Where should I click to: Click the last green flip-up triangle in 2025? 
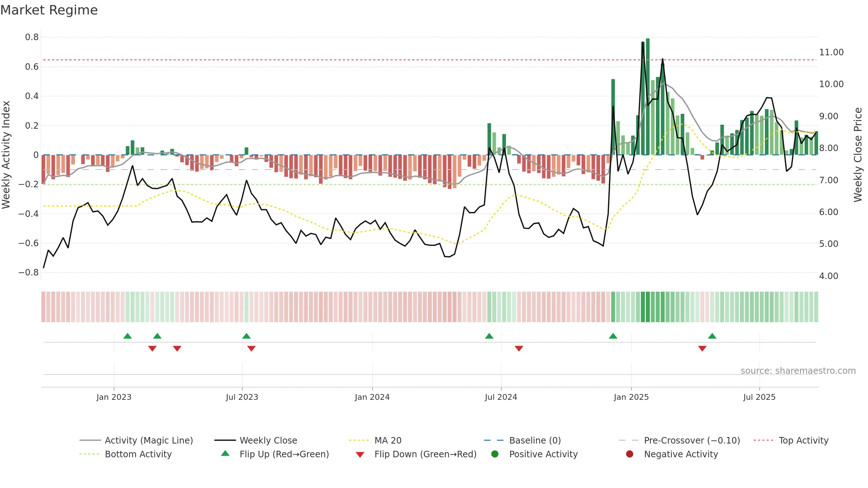click(x=712, y=336)
